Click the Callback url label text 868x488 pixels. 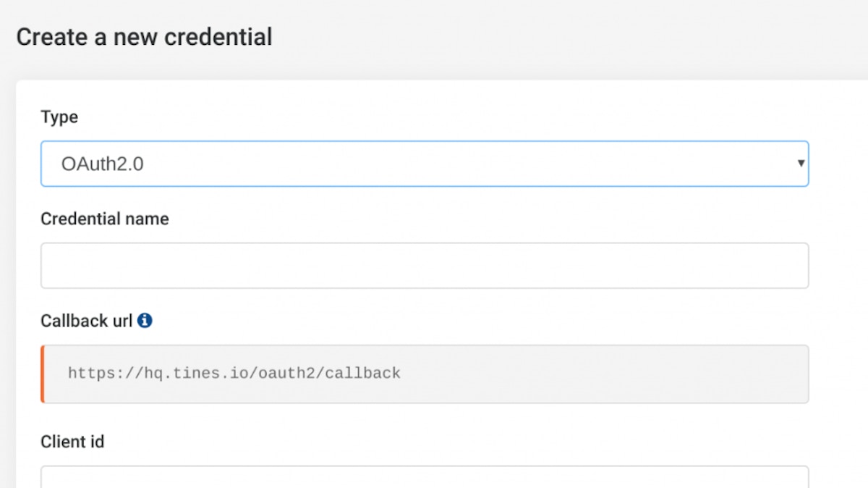86,321
